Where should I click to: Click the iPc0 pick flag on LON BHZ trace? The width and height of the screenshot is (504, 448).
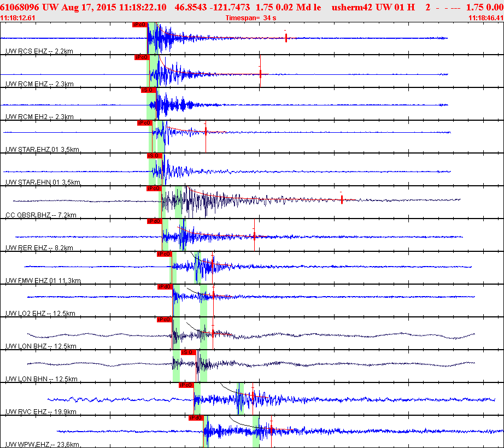point(165,320)
